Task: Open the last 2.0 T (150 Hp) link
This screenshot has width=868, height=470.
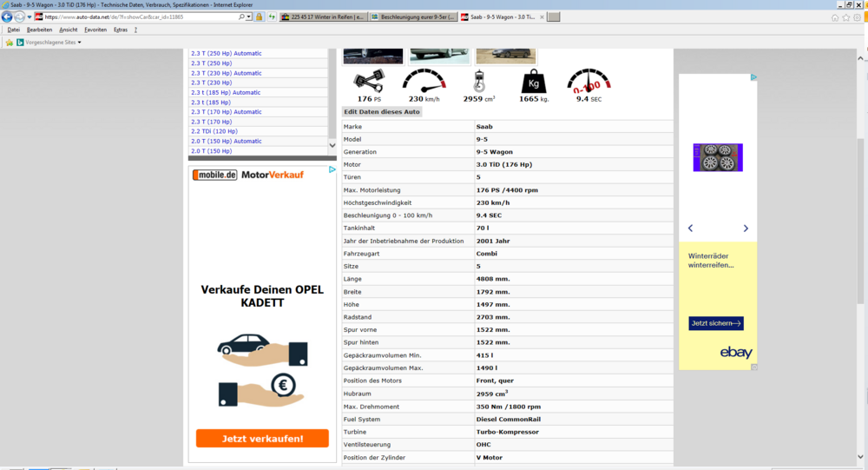Action: (x=212, y=151)
